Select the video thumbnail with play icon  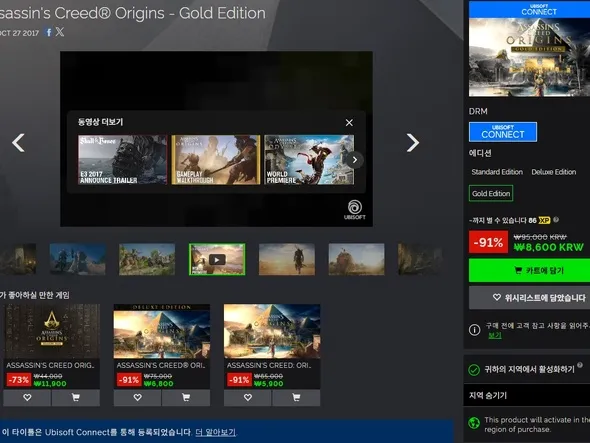pos(217,259)
